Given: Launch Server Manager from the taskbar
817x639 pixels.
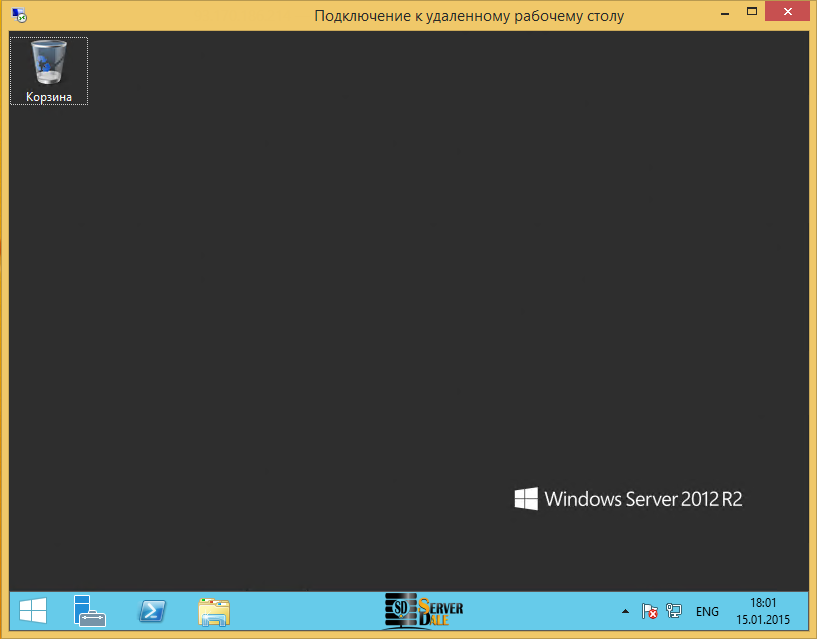Looking at the screenshot, I should point(90,610).
